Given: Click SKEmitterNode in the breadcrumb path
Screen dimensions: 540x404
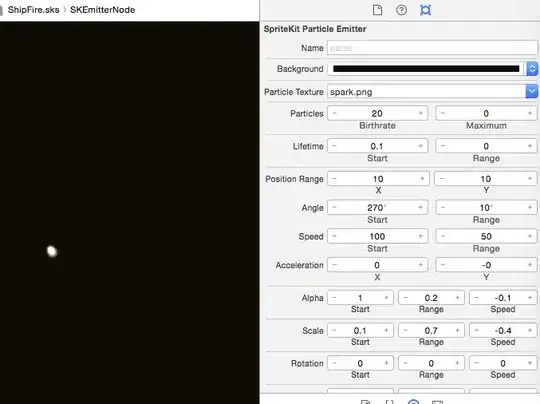Looking at the screenshot, I should coord(102,10).
